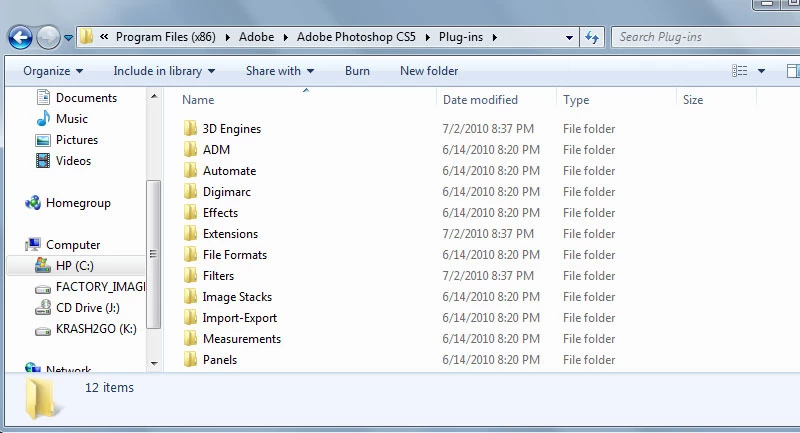Viewport: 800px width, 433px height.
Task: Select the Import-Export folder
Action: 230,318
